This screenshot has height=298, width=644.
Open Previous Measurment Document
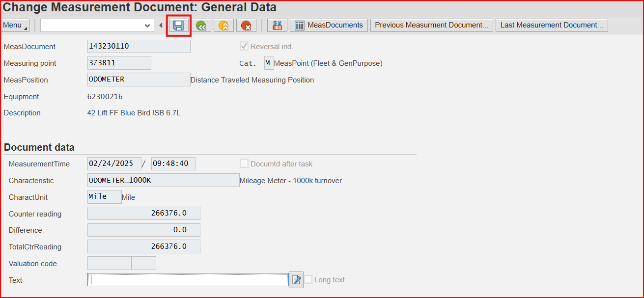click(x=432, y=25)
